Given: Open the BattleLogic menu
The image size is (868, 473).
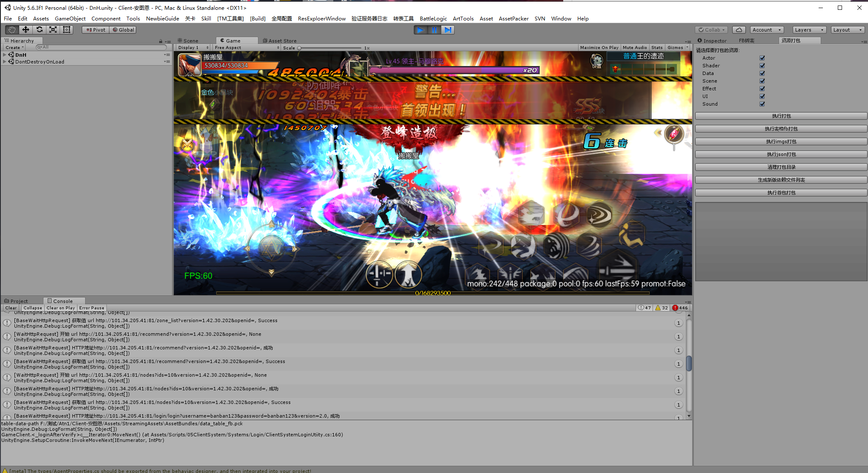Looking at the screenshot, I should click(433, 18).
